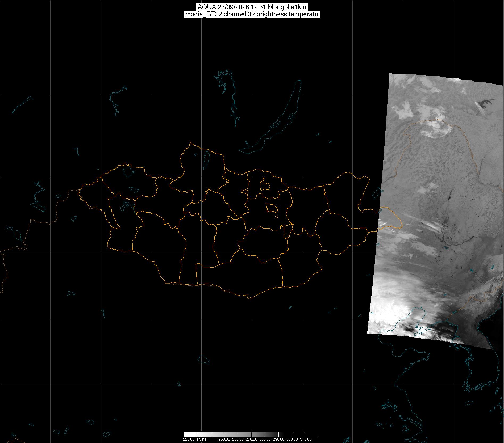504x443 pixels.
Task: Click the modis_BT32 channel 32 subtitle text
Action: pos(252,14)
